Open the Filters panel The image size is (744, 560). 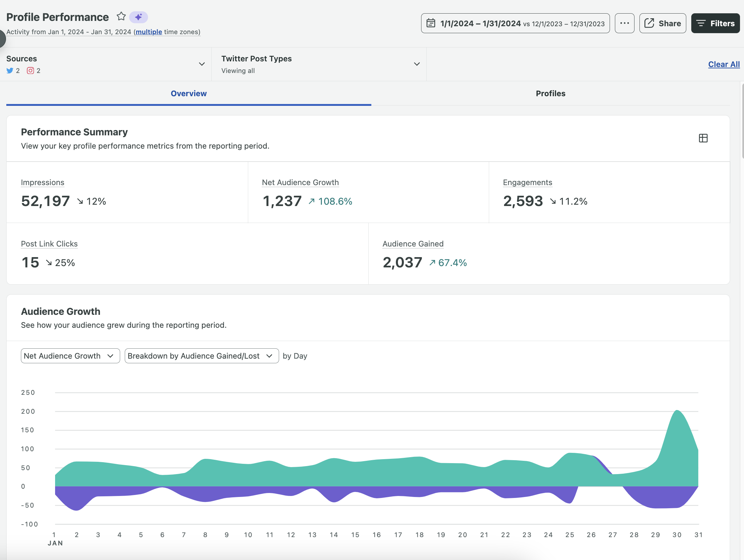pos(715,23)
